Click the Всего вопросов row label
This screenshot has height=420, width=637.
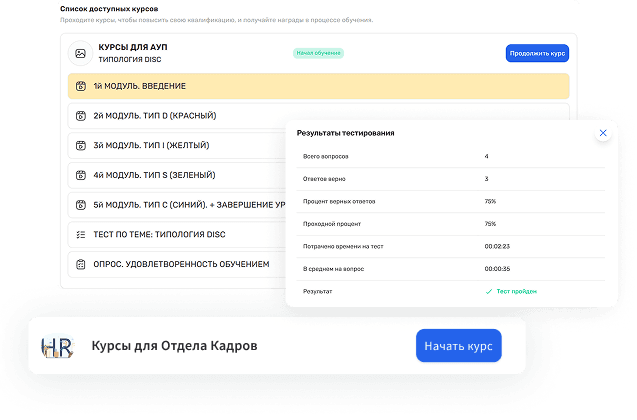pos(325,156)
